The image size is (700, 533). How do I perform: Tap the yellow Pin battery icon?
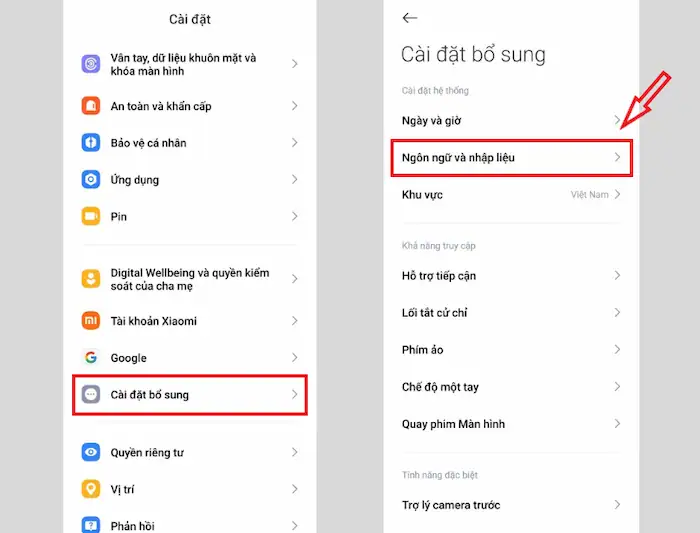tap(91, 216)
